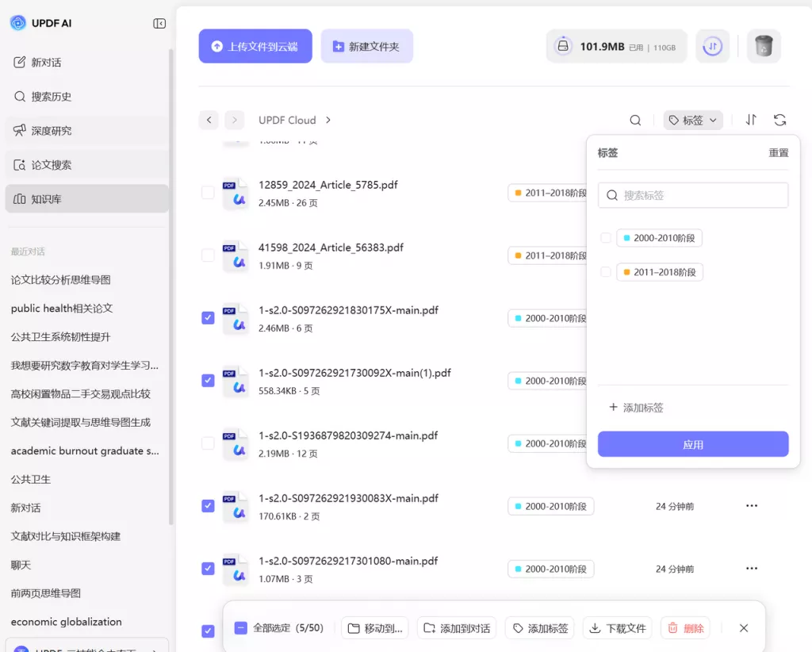The height and width of the screenshot is (652, 812).
Task: Check the 2000-2010阶段 tag checkbox
Action: pyautogui.click(x=606, y=237)
